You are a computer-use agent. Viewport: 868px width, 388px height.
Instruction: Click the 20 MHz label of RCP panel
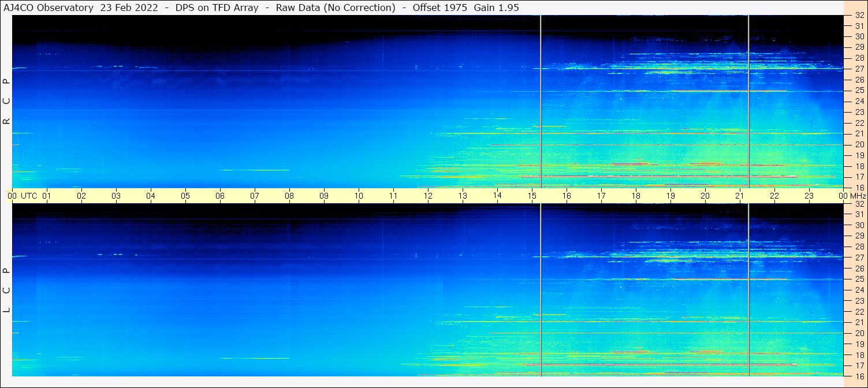coord(859,144)
